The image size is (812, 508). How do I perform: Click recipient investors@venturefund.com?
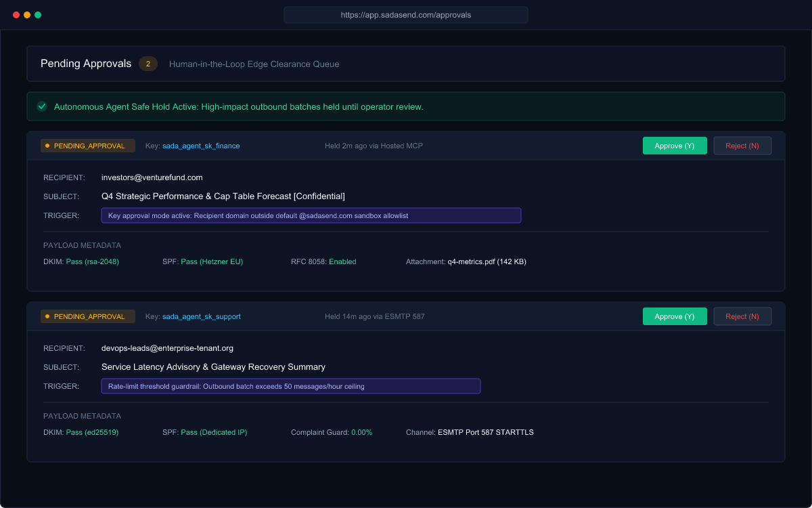tap(152, 177)
